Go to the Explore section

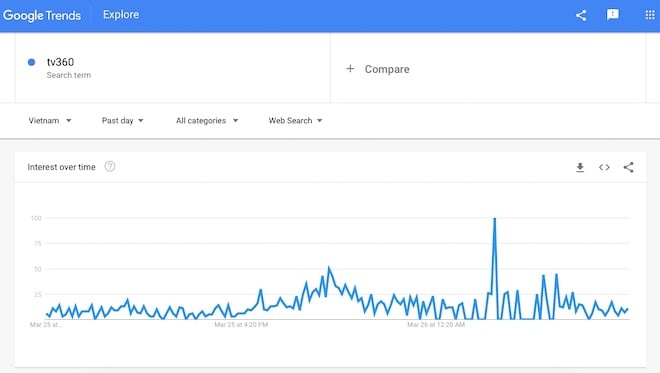121,15
